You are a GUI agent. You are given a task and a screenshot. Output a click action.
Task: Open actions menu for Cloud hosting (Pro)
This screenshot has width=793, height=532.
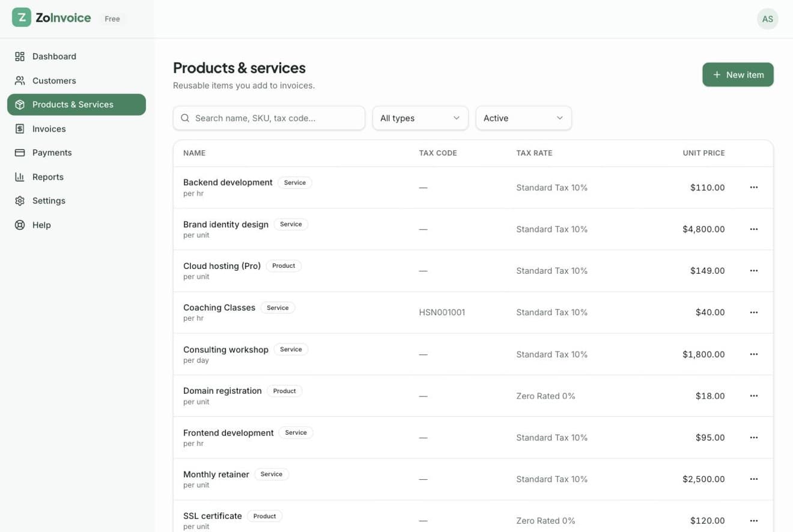[754, 271]
